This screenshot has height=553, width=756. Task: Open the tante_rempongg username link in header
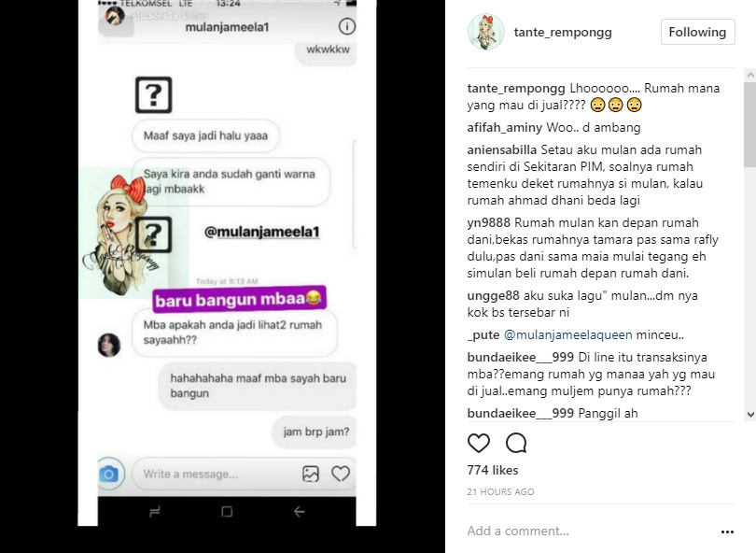click(x=563, y=33)
